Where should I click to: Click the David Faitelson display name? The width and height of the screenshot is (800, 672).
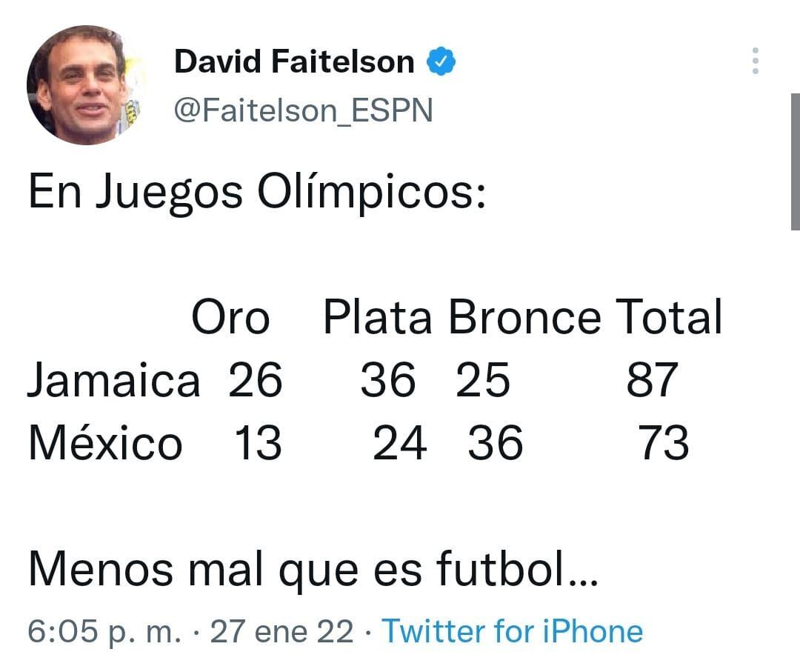click(x=294, y=62)
